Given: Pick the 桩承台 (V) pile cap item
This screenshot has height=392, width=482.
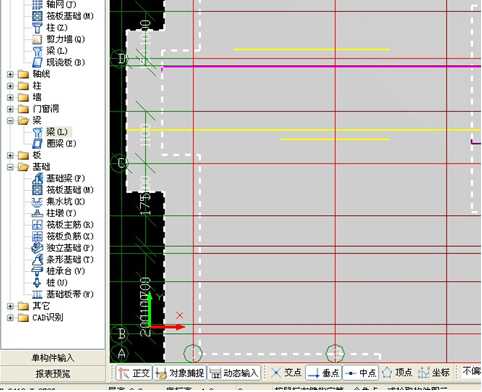Looking at the screenshot, I should (x=59, y=271).
